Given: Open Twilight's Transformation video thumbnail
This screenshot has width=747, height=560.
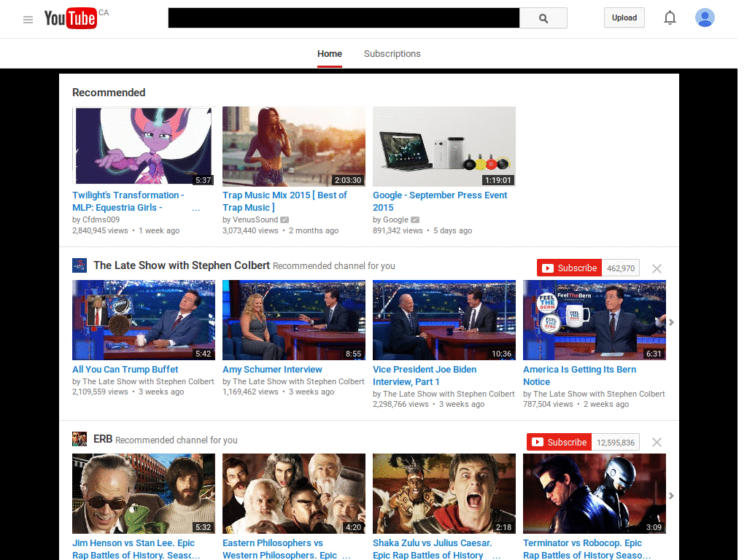Looking at the screenshot, I should coord(144,146).
